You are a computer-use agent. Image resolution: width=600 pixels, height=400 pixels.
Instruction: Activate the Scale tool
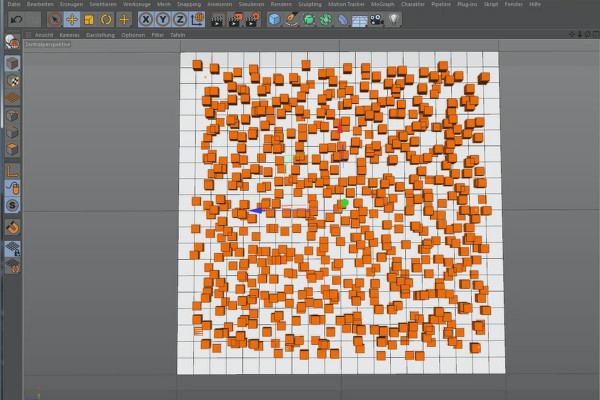pos(89,20)
